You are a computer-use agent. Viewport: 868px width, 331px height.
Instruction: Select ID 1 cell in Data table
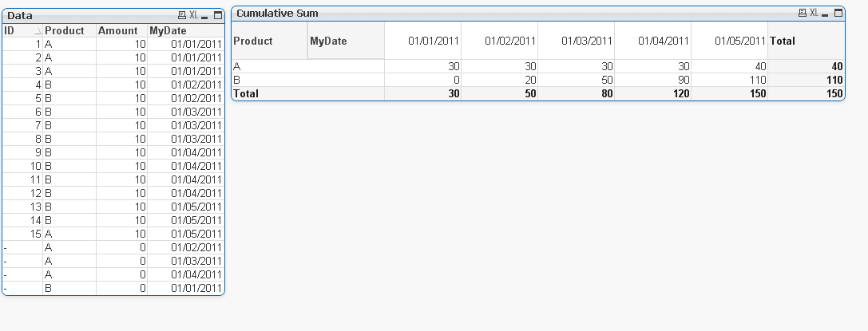point(22,44)
